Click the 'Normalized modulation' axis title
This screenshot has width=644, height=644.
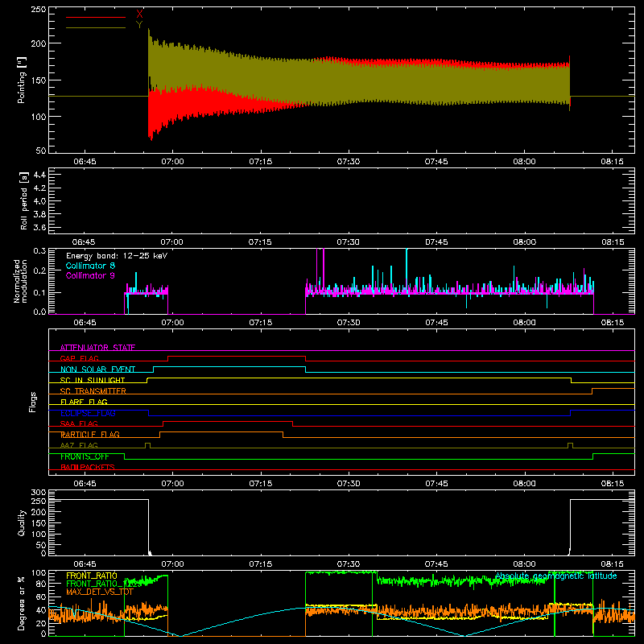click(21, 281)
